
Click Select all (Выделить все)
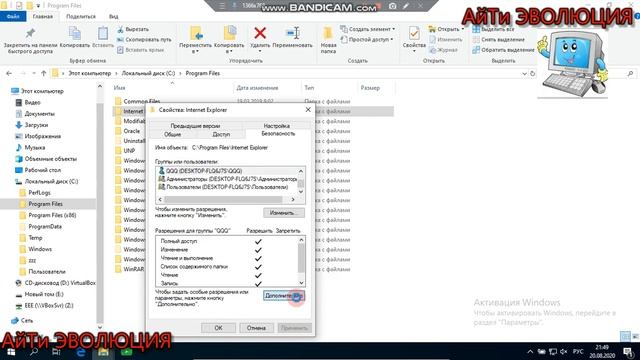[x=493, y=29]
